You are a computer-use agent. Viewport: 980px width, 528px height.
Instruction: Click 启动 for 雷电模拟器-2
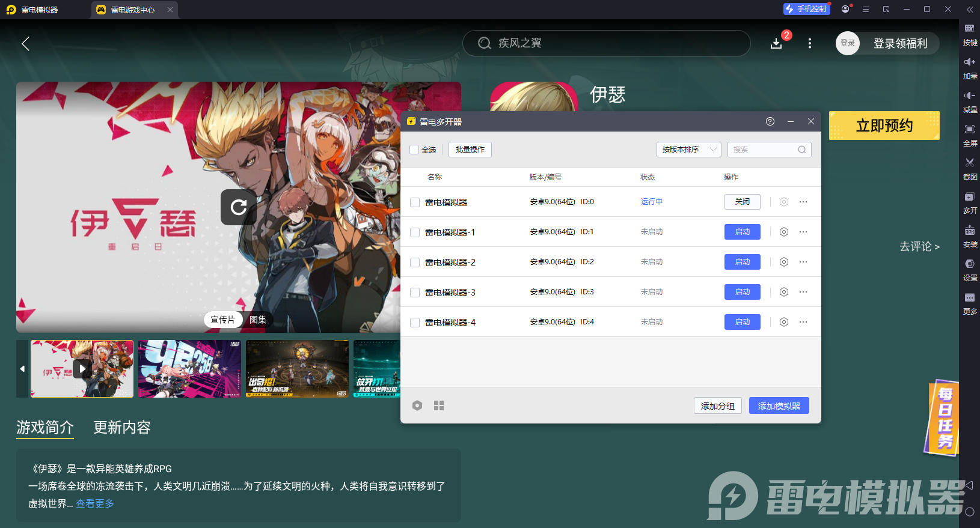743,262
